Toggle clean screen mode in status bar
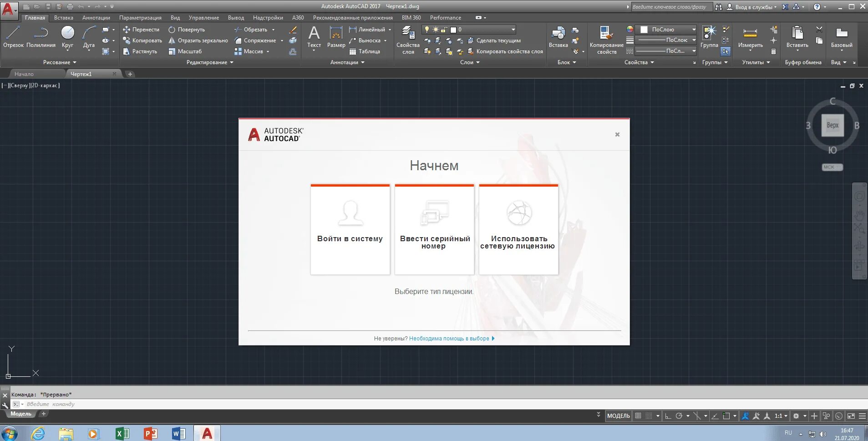Screen dimensions: 868x441 pos(851,416)
